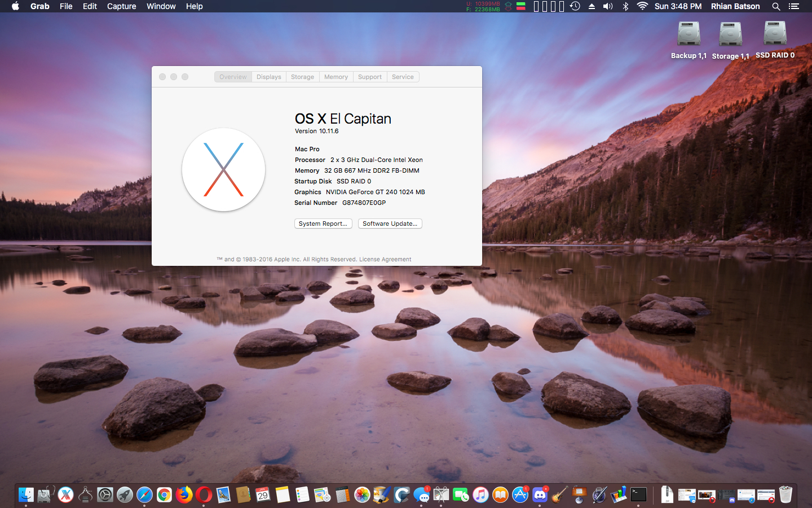Click the version text 10.11.6
This screenshot has width=812, height=508.
[329, 131]
